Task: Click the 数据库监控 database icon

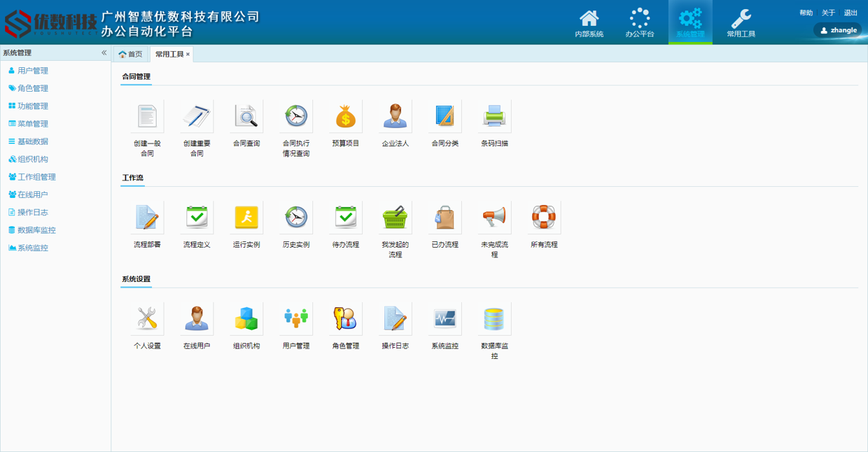Action: point(494,319)
